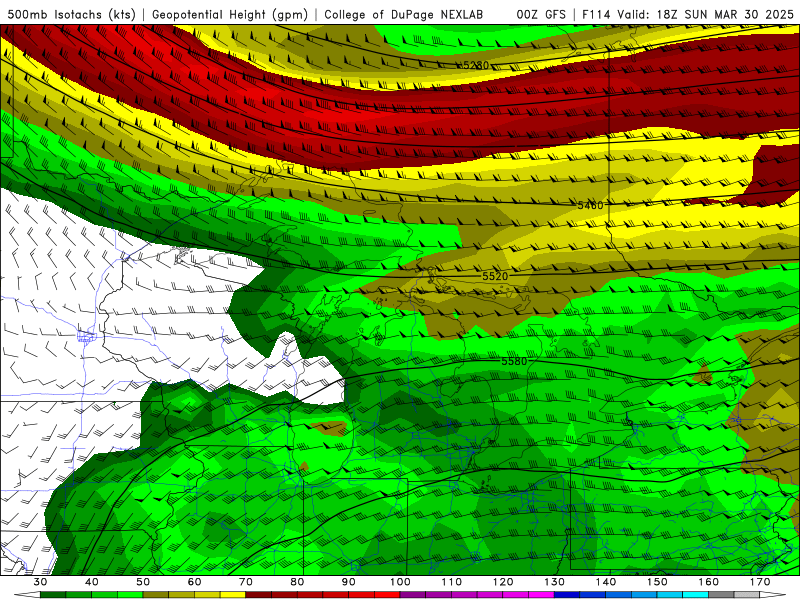
Task: Click the yellow legend swatch left of 70
Action: tap(233, 595)
